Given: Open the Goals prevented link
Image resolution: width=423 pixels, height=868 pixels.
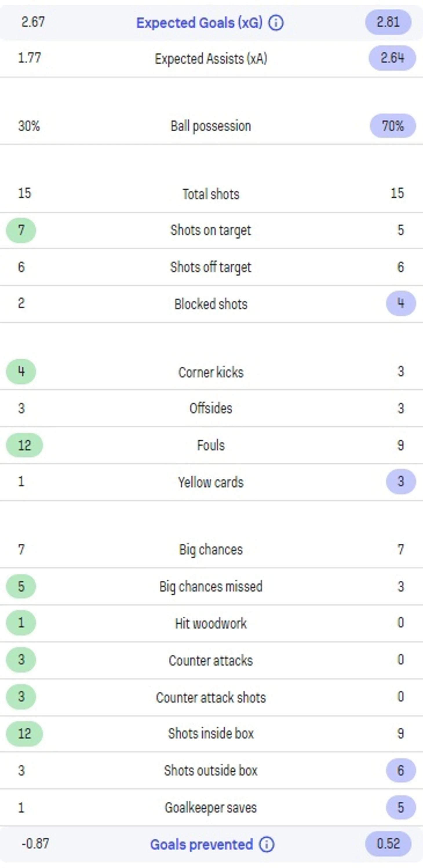Looking at the screenshot, I should click(x=201, y=844).
